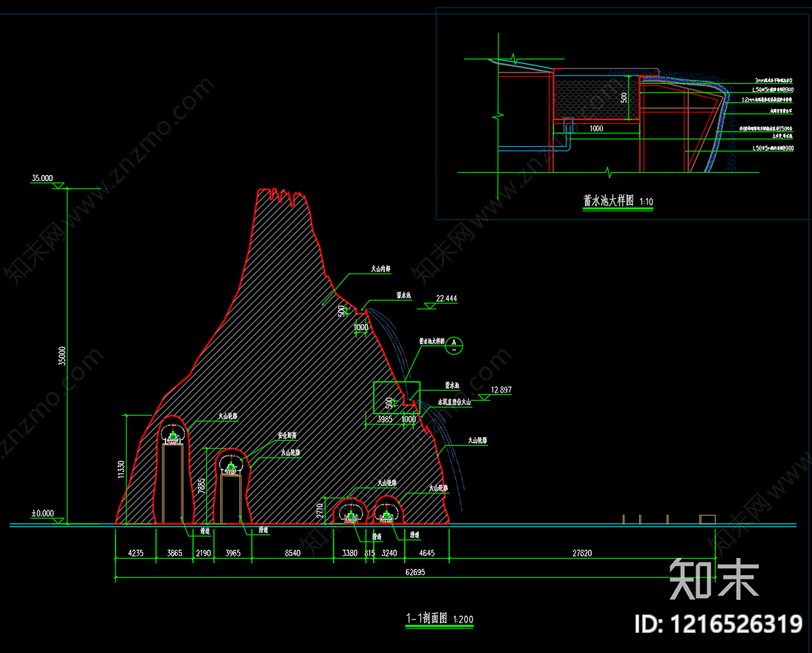The width and height of the screenshot is (812, 653).
Task: Click the "62695" overall length dimension
Action: pyautogui.click(x=415, y=572)
